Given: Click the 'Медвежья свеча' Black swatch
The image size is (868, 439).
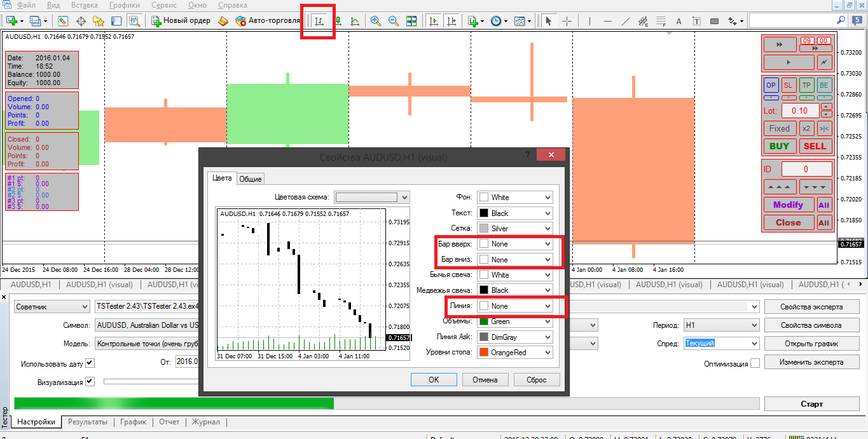Looking at the screenshot, I should point(483,290).
